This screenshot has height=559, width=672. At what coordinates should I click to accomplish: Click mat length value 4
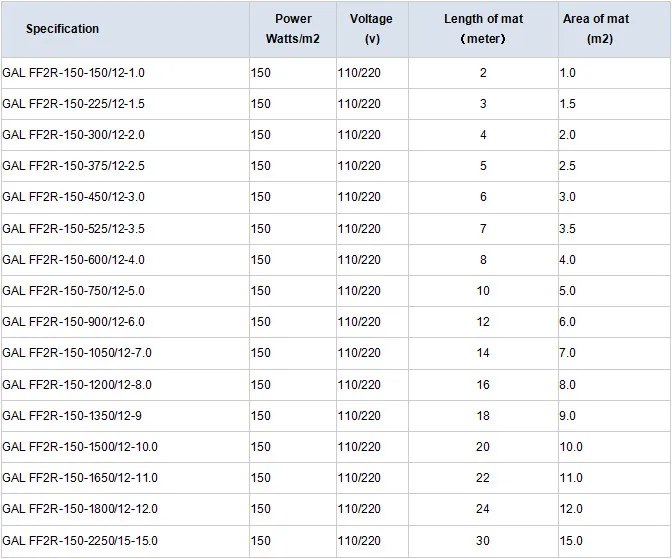pyautogui.click(x=483, y=135)
